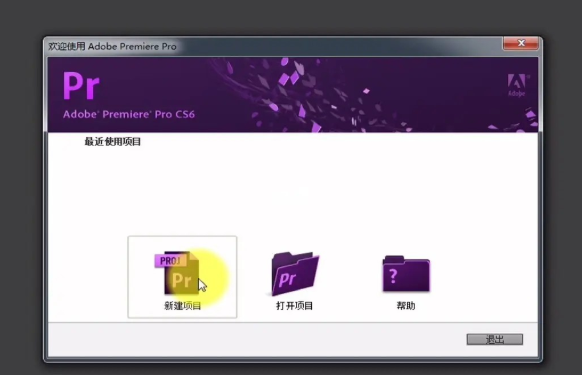
Task: Click the Adobe Premiere Pro CS6 banner text
Action: point(128,114)
